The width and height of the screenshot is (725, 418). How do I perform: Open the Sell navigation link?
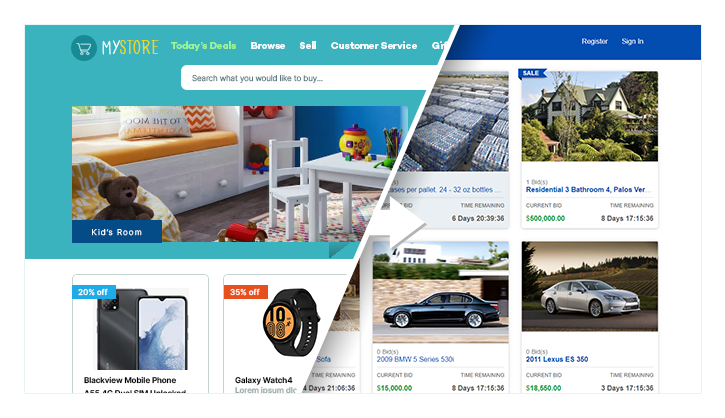coord(307,46)
